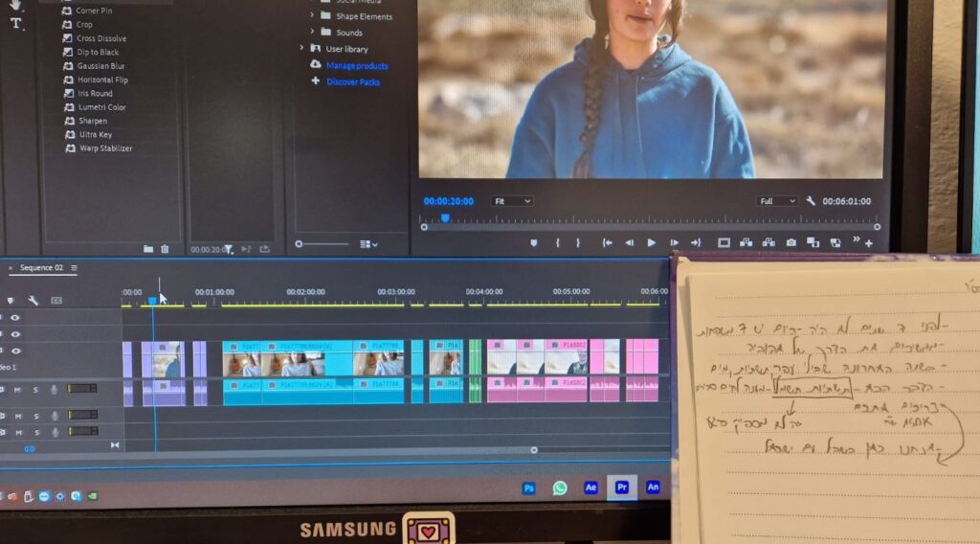980x544 pixels.
Task: Select the Warp Stabilizer effect
Action: coord(105,148)
